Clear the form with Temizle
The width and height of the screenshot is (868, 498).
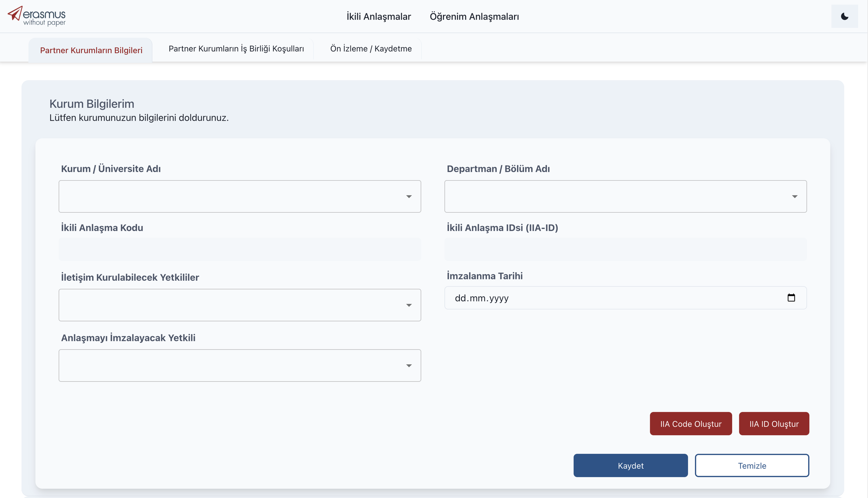752,465
